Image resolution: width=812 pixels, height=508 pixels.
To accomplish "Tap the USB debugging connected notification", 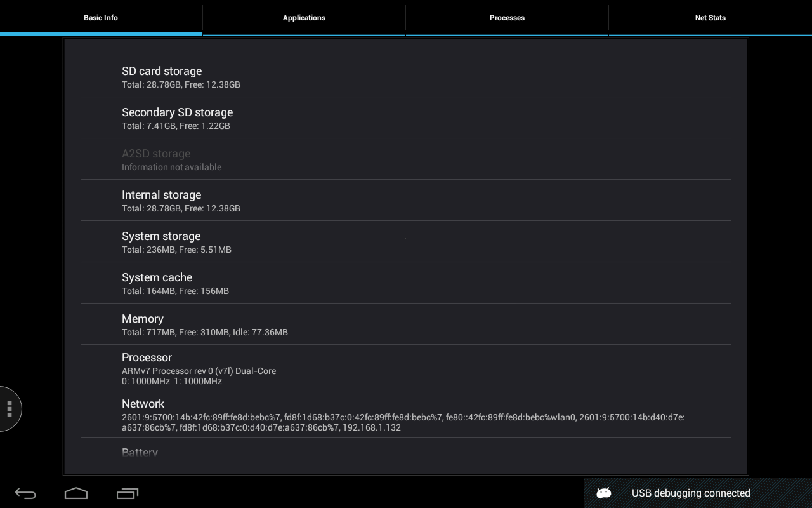I will click(x=690, y=493).
